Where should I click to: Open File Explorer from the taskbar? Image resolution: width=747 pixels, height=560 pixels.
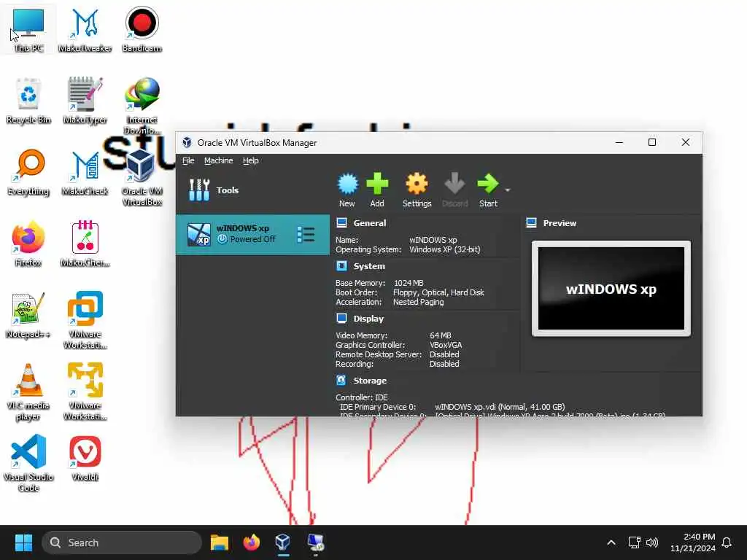[219, 542]
